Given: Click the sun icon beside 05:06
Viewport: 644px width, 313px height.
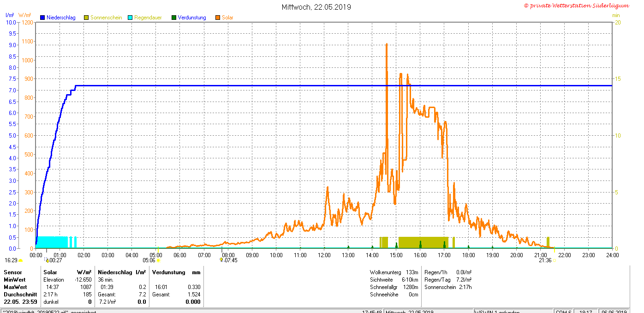Looking at the screenshot, I should coord(158,260).
